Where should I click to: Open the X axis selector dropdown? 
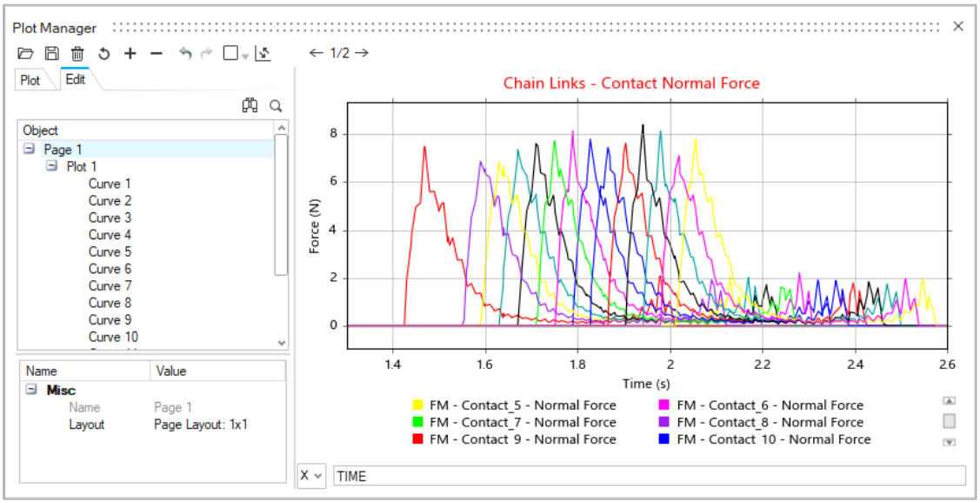coord(311,476)
